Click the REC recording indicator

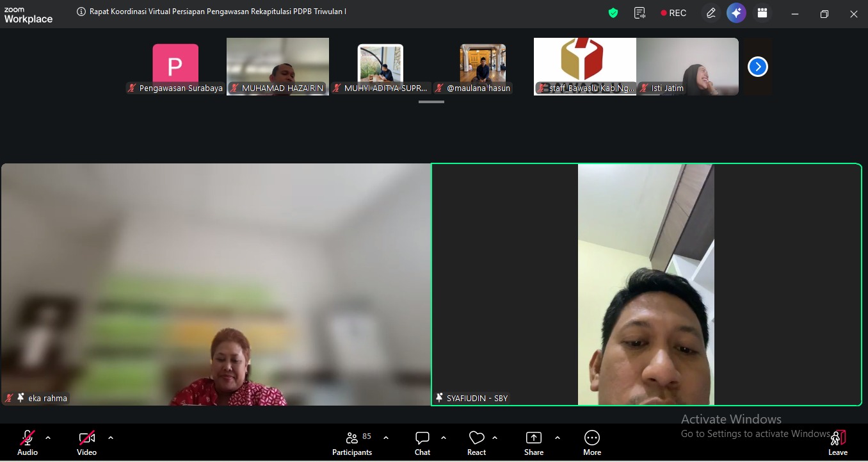(673, 13)
